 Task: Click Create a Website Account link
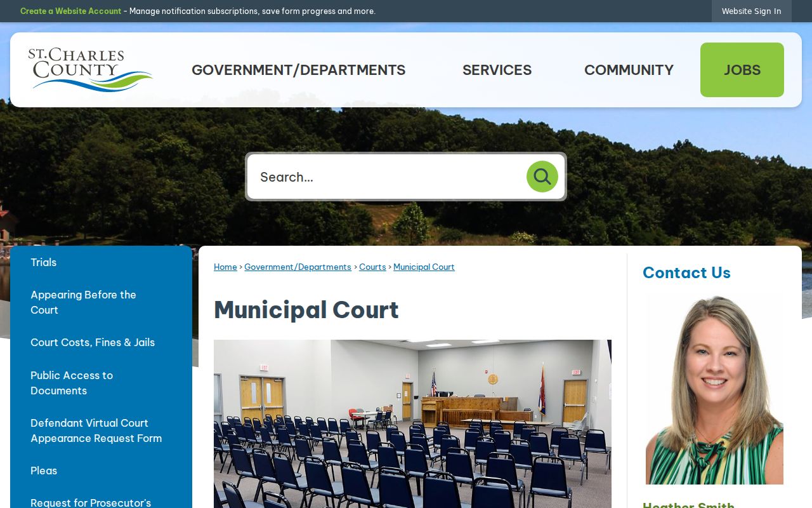pos(70,11)
